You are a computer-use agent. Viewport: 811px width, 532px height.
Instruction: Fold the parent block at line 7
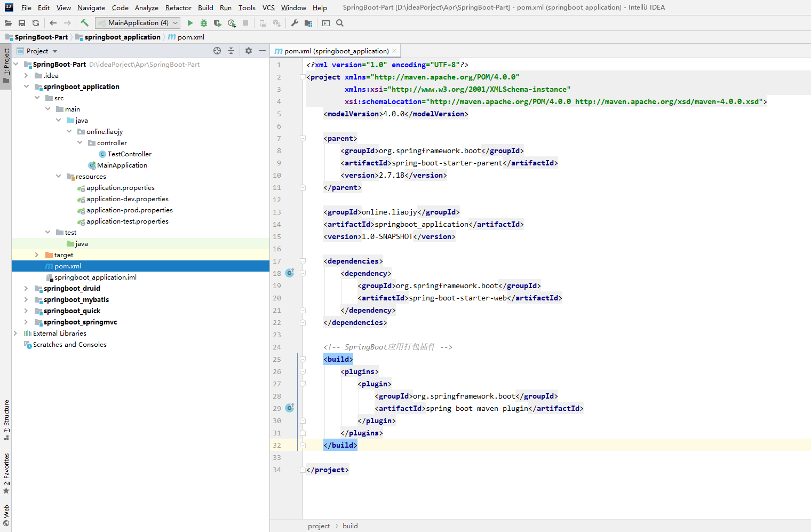303,138
